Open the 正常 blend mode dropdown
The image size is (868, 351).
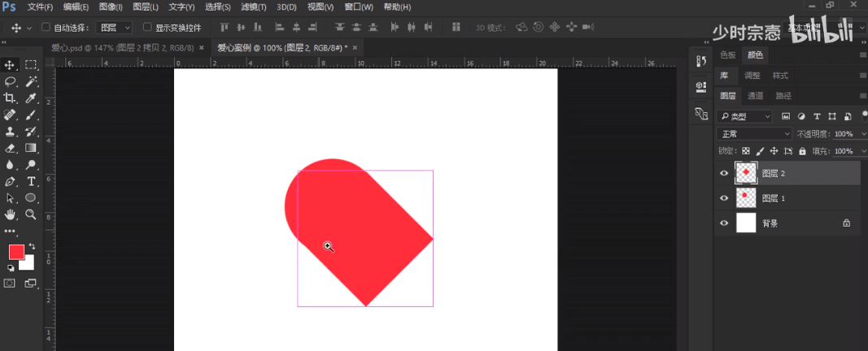754,134
